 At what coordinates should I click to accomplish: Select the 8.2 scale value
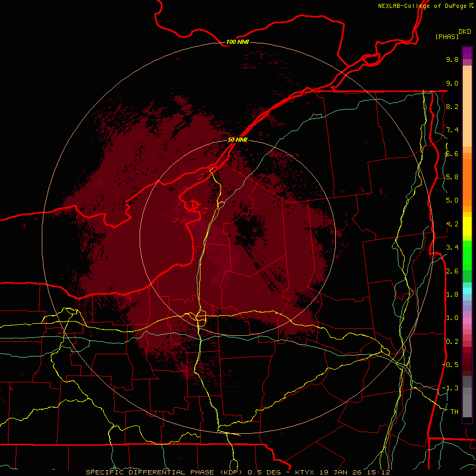[x=452, y=106]
